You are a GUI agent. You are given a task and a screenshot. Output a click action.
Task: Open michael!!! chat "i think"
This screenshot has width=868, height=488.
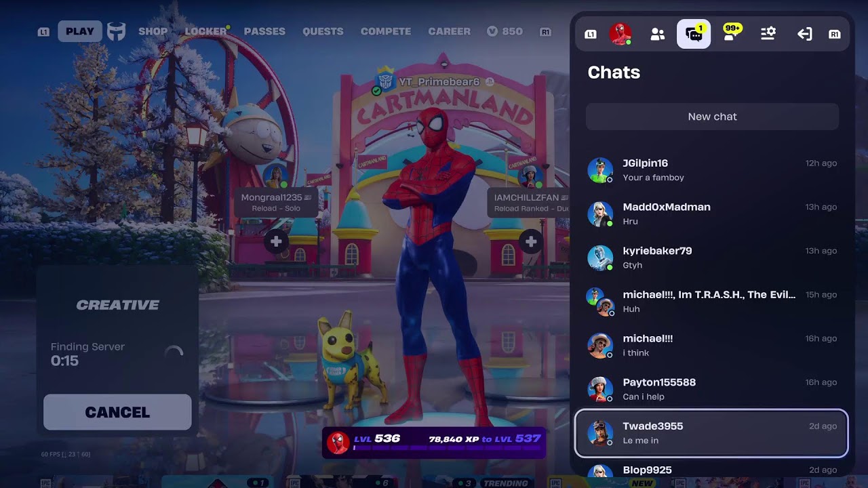(711, 345)
